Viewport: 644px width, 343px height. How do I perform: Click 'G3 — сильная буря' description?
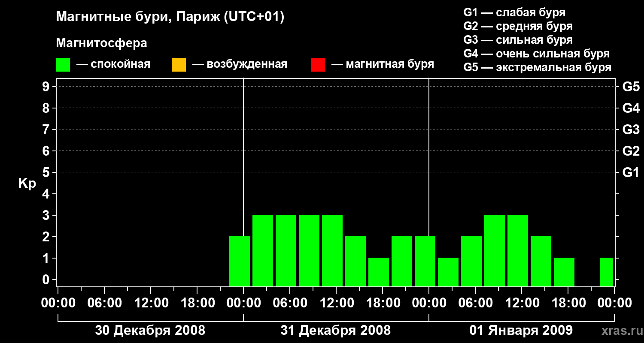(x=518, y=40)
